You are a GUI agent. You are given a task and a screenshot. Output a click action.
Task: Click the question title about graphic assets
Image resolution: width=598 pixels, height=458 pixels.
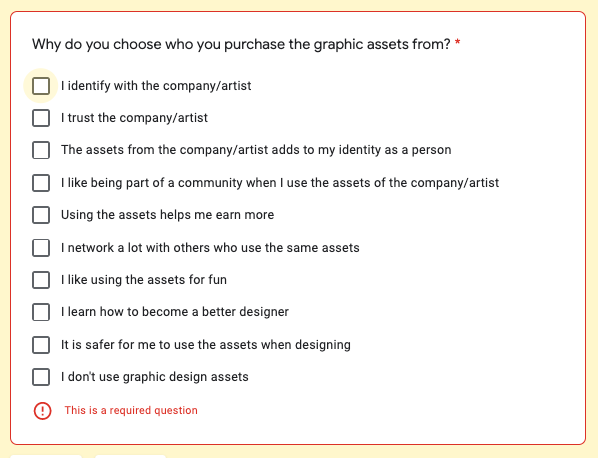(241, 44)
